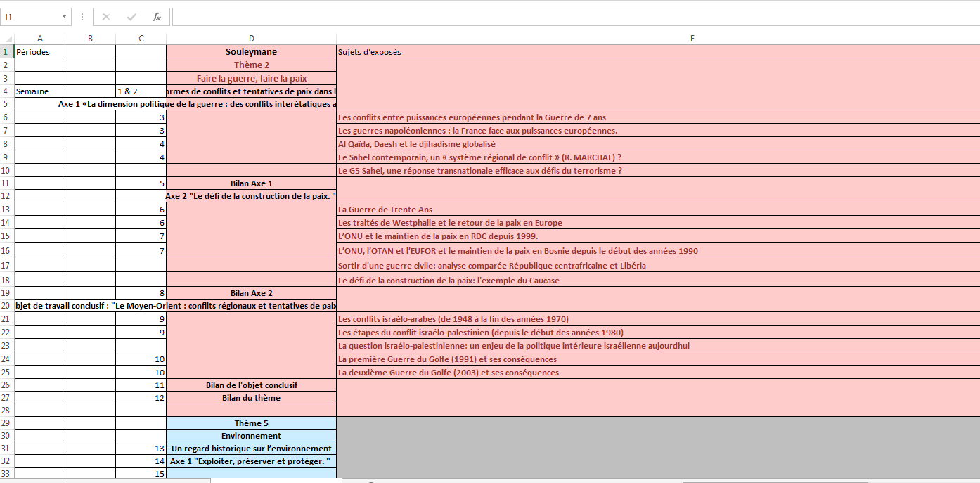980x483 pixels.
Task: Select row 28 header
Action: pyautogui.click(x=7, y=410)
